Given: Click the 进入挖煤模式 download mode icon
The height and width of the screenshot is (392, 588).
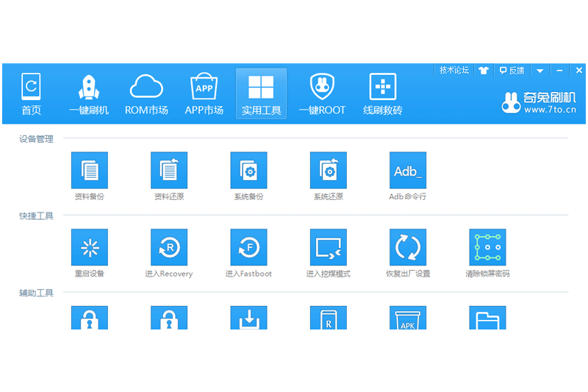Looking at the screenshot, I should tap(328, 247).
